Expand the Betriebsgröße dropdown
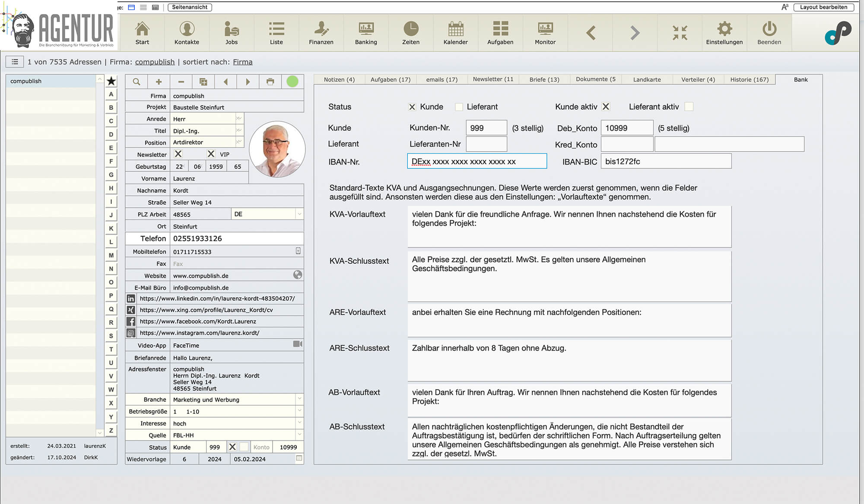Image resolution: width=864 pixels, height=504 pixels. (299, 411)
